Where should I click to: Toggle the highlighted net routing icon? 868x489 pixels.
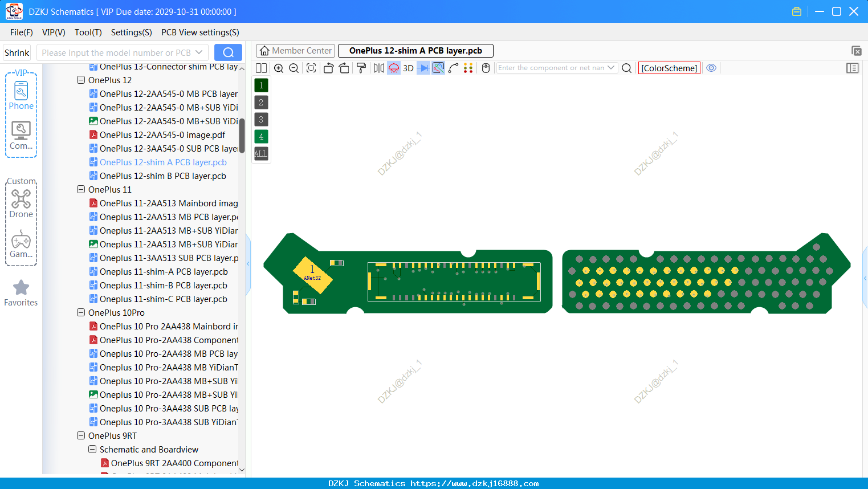[x=438, y=68]
